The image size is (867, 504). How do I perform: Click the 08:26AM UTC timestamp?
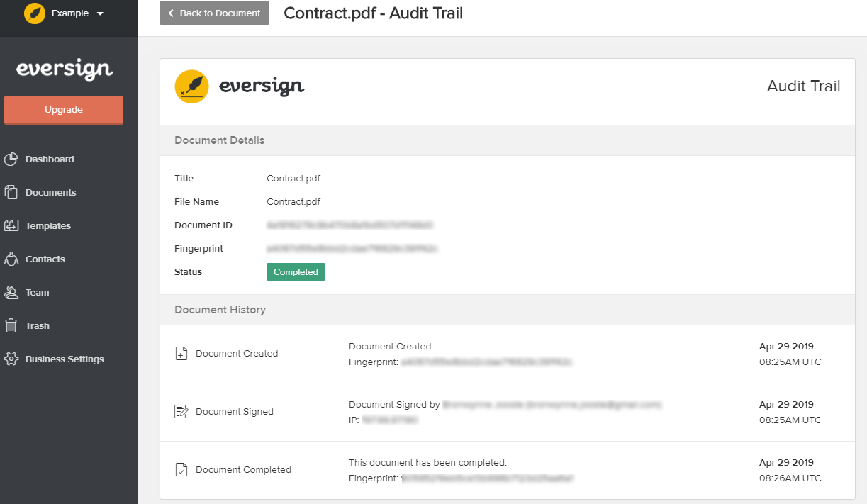click(790, 478)
